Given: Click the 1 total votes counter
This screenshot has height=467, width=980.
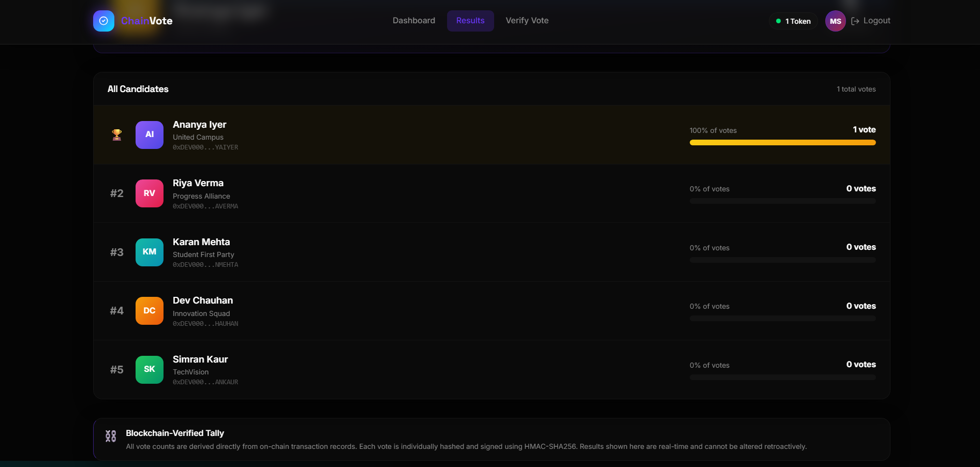Looking at the screenshot, I should [856, 89].
